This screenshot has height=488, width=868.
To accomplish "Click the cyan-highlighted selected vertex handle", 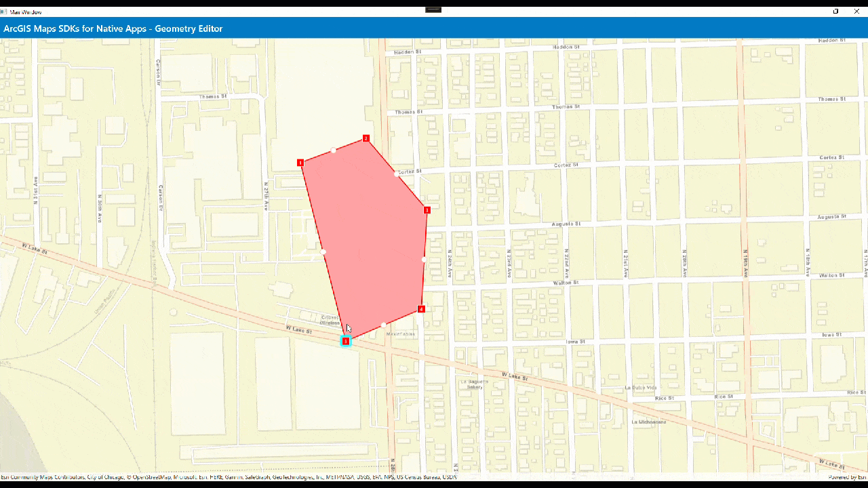I will (x=346, y=341).
